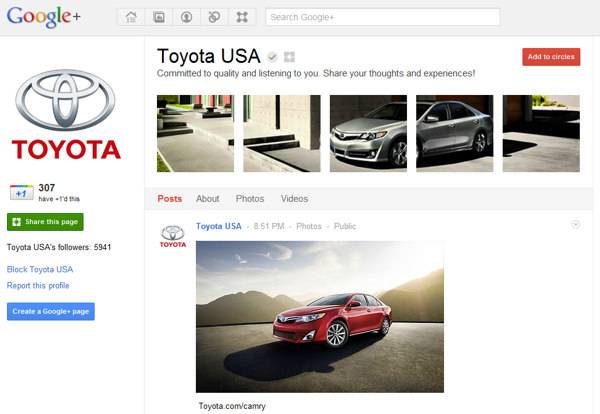This screenshot has width=600, height=414.
Task: Open scrapbook photo showing silver car front
Action: 368,134
